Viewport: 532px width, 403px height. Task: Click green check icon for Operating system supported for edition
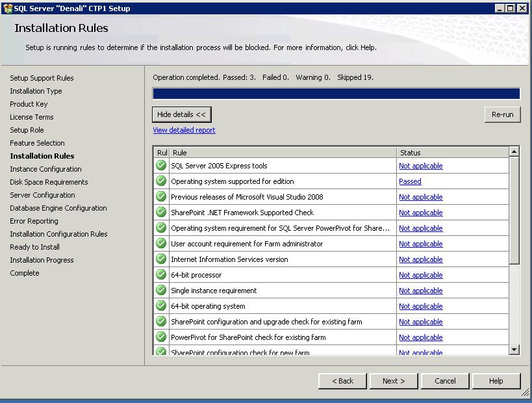(x=161, y=181)
